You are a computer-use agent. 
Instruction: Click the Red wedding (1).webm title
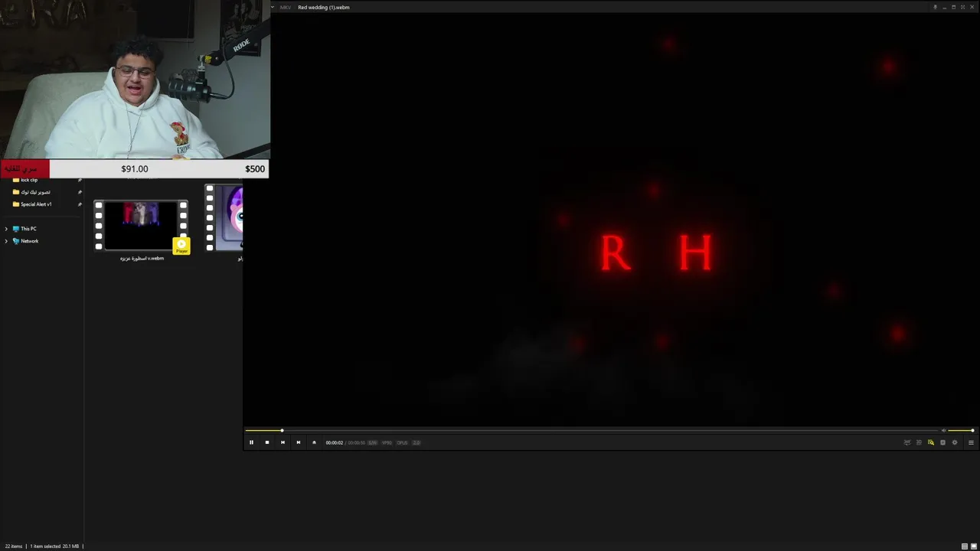pyautogui.click(x=324, y=7)
